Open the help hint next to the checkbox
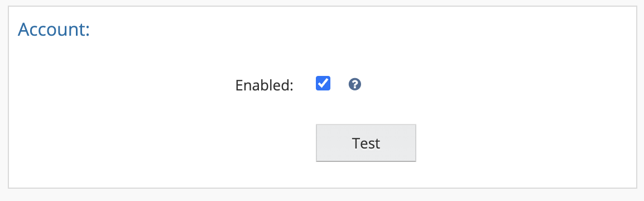Screen dimensions: 644x201 coord(354,85)
